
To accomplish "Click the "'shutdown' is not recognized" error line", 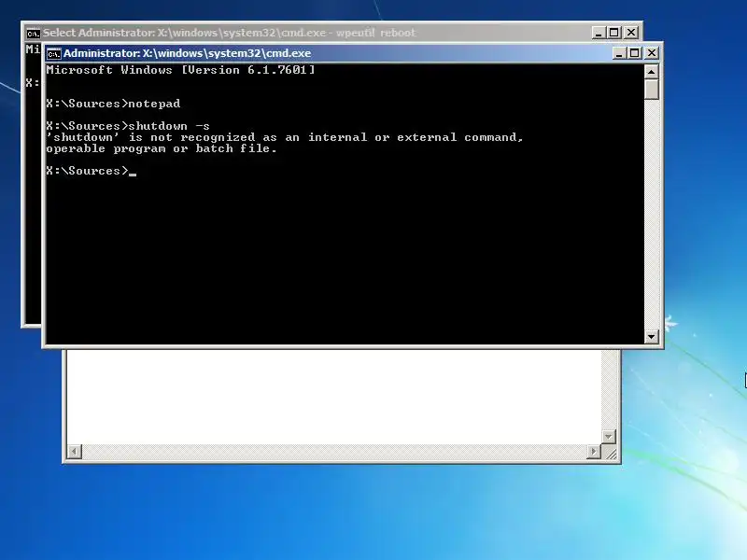I will [x=285, y=137].
